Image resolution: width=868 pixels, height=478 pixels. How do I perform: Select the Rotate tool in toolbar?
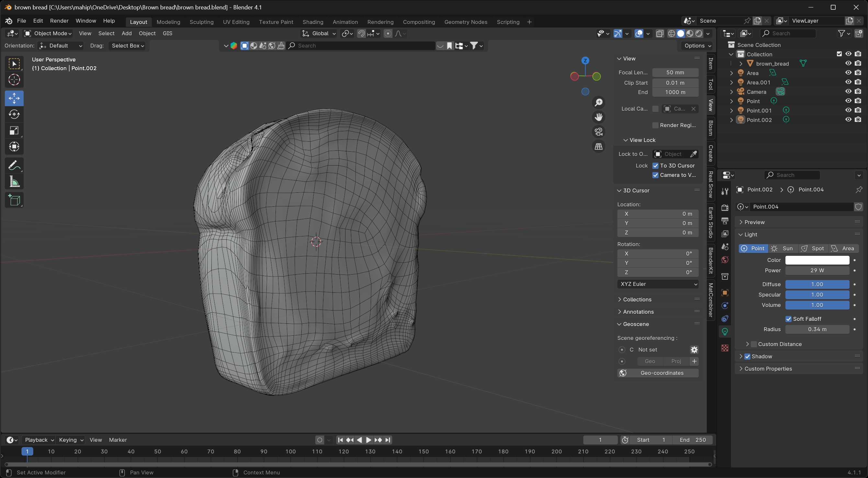click(x=14, y=114)
